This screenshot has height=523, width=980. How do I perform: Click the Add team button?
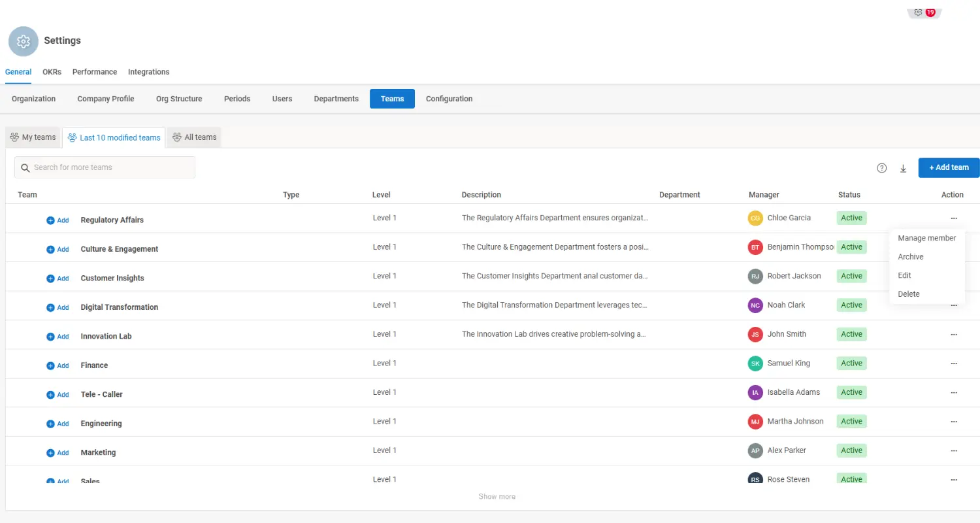[948, 167]
